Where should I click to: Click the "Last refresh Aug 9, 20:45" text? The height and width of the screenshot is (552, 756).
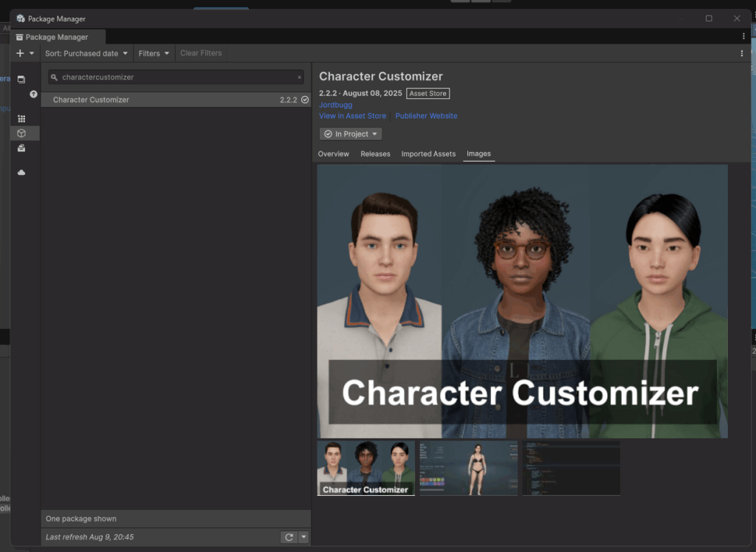(89, 537)
